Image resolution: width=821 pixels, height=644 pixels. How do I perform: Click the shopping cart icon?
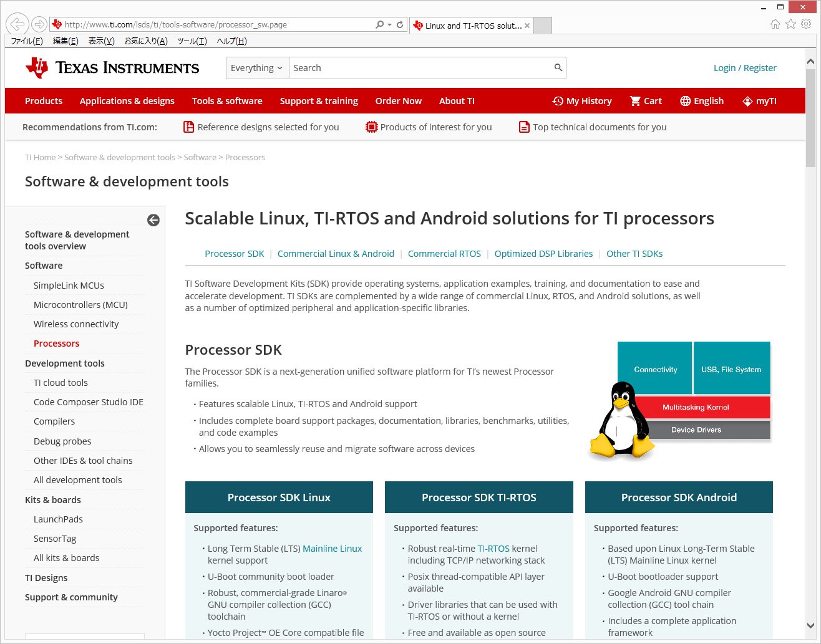click(635, 101)
